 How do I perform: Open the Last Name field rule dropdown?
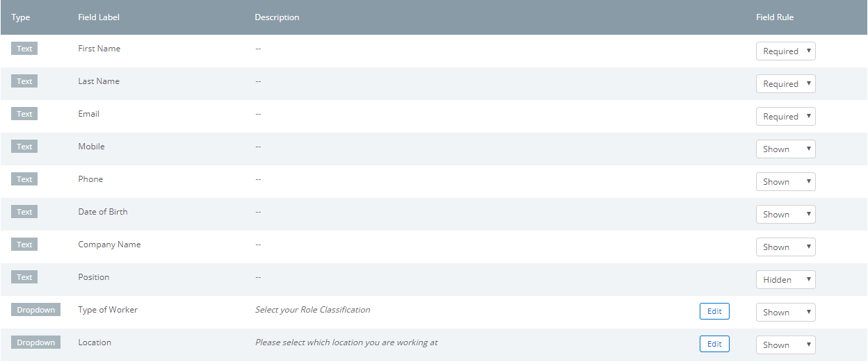785,84
